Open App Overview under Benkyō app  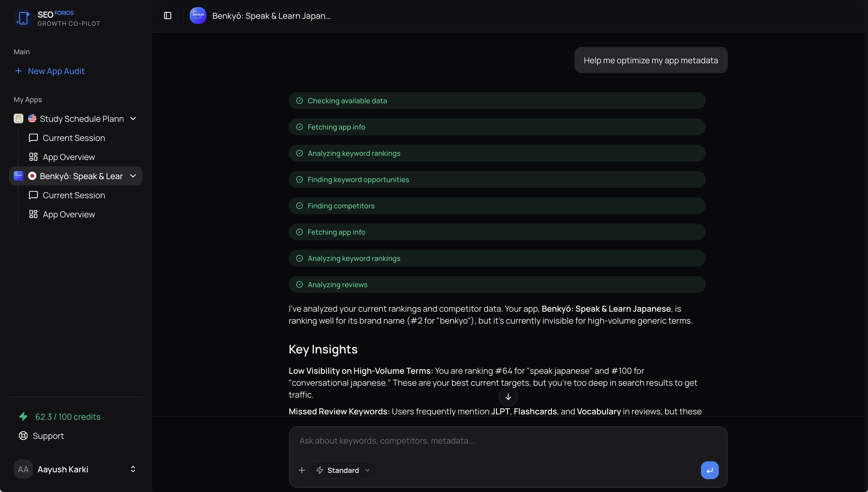tap(69, 214)
